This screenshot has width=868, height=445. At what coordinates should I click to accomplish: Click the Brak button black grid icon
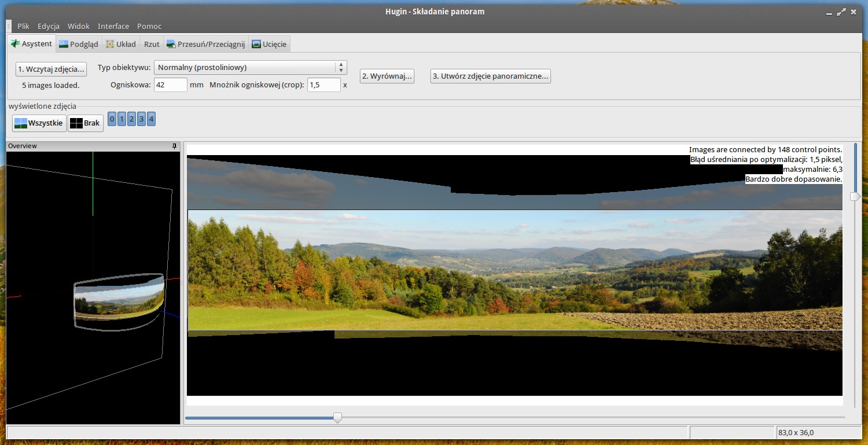[76, 123]
